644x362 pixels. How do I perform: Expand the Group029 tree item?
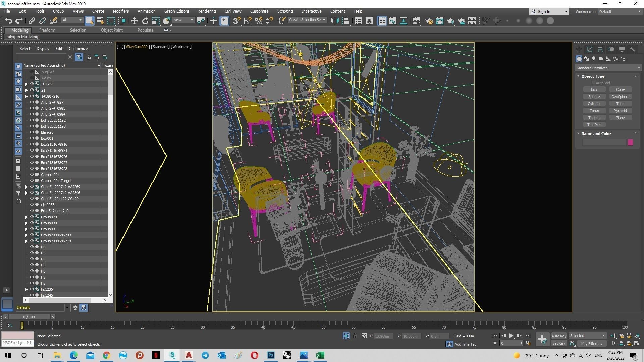[x=26, y=217]
